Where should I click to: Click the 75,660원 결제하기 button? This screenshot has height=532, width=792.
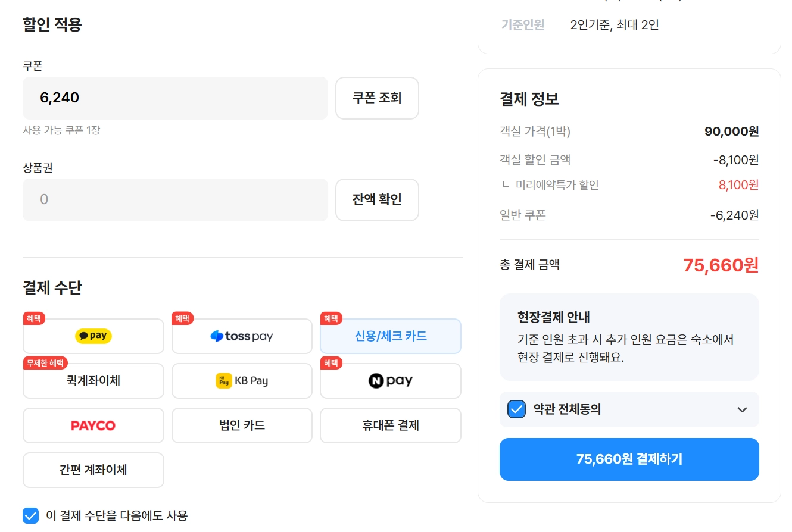point(629,459)
